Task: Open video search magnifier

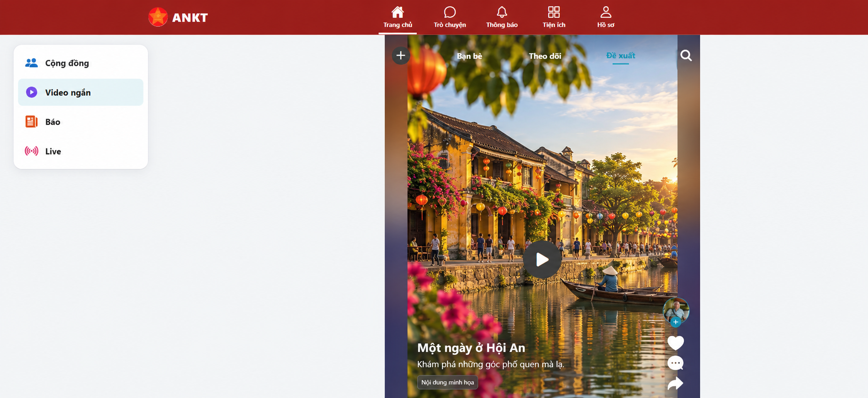Action: 686,56
